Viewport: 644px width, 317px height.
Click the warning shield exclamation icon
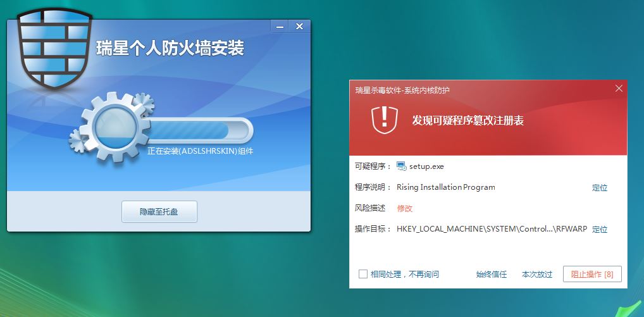coord(385,120)
